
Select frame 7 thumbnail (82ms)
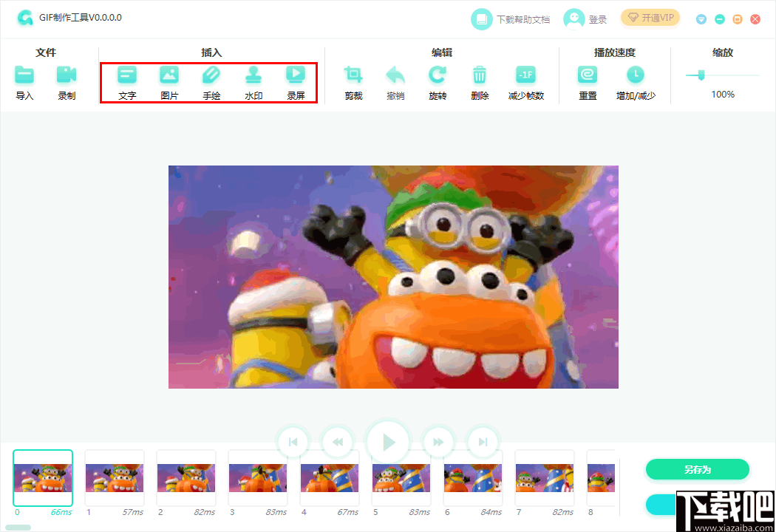545,477
